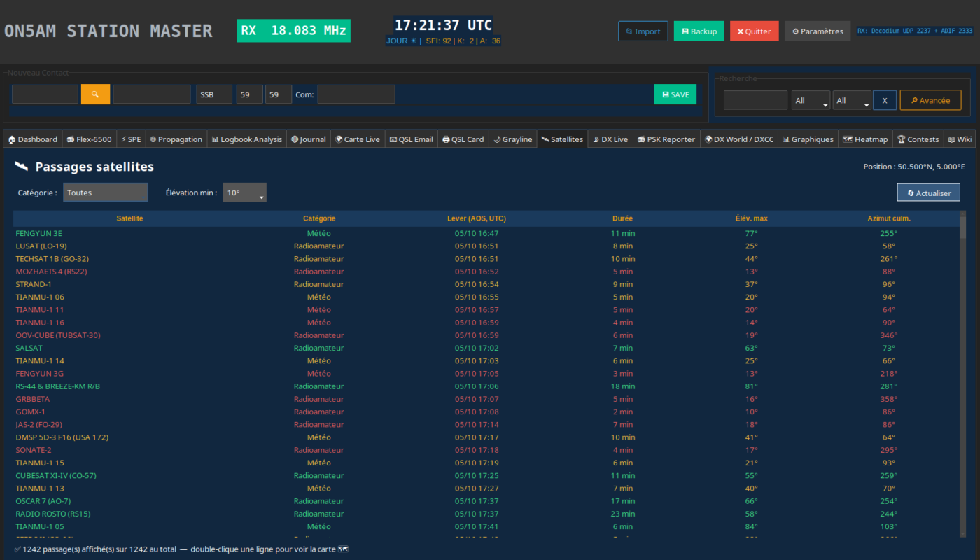This screenshot has height=560, width=980.
Task: Open the Contests tab
Action: (918, 139)
